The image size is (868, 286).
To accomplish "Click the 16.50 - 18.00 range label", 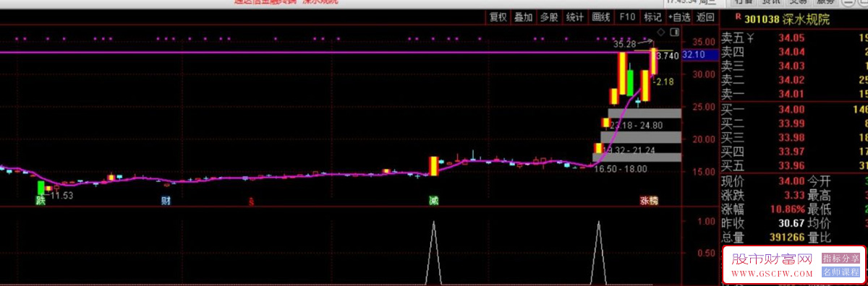I will click(620, 168).
